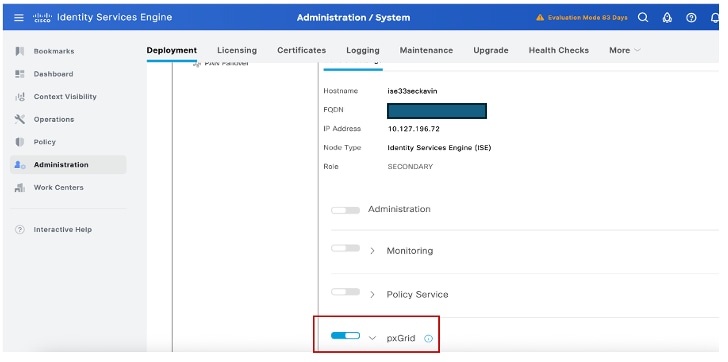This screenshot has height=362, width=728.
Task: Click the Identity Services Engine (ISE) node type
Action: [x=439, y=148]
